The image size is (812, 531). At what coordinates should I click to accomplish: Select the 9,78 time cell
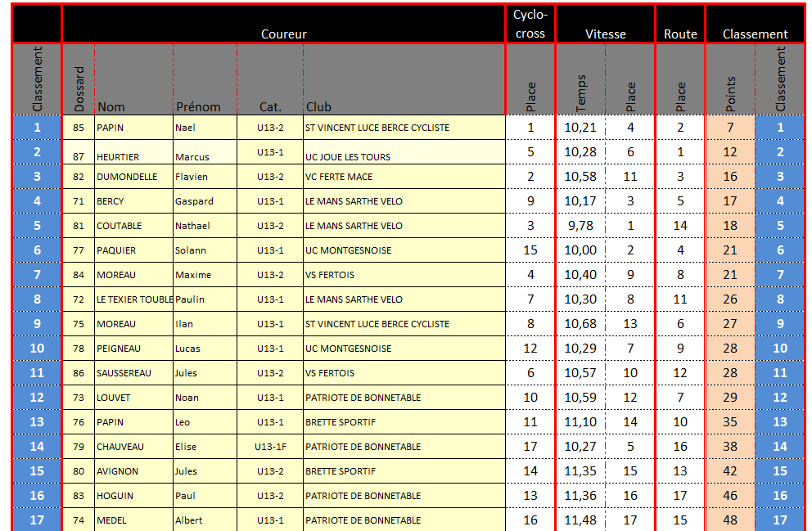(580, 226)
